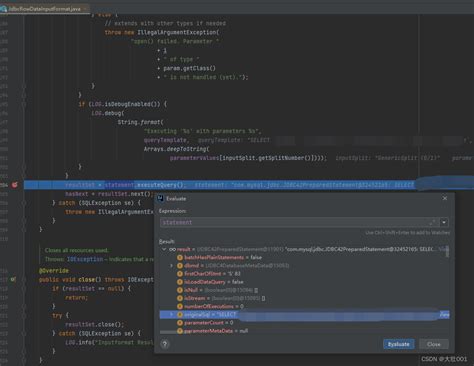The image size is (474, 366).
Task: Click the View link on the result row
Action: click(x=442, y=249)
